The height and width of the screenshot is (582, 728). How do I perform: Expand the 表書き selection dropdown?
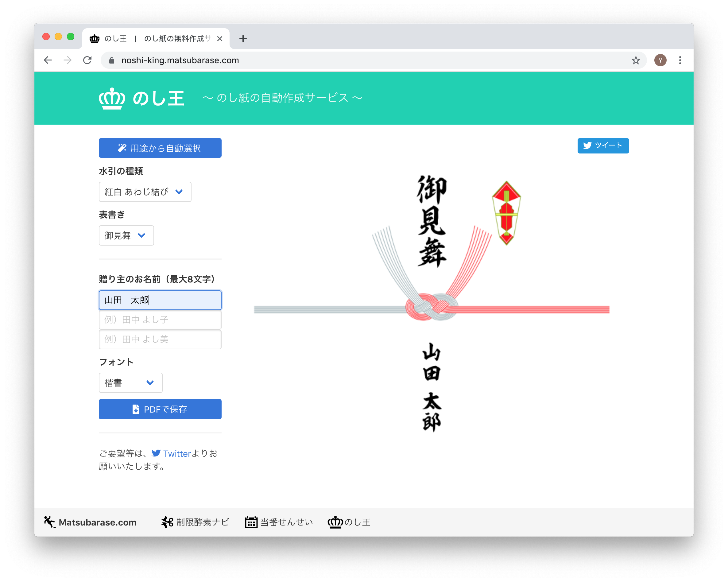(126, 235)
